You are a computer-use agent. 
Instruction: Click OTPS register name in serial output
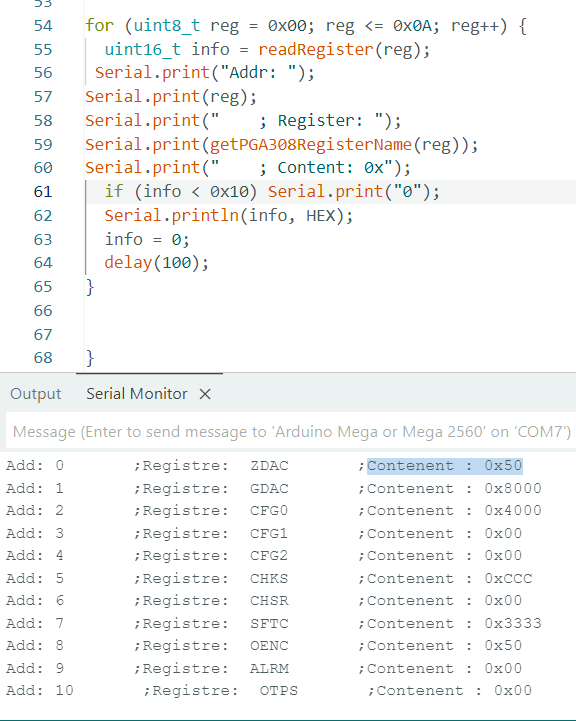click(x=279, y=691)
